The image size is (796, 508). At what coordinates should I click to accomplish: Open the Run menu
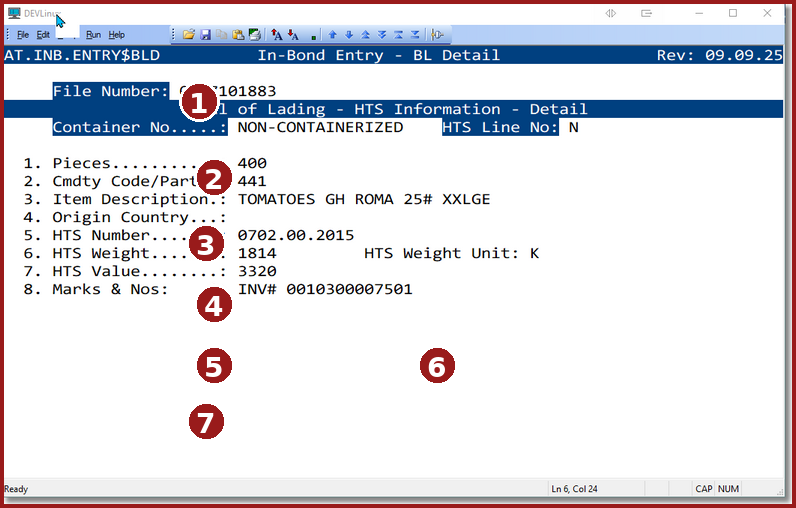[93, 35]
